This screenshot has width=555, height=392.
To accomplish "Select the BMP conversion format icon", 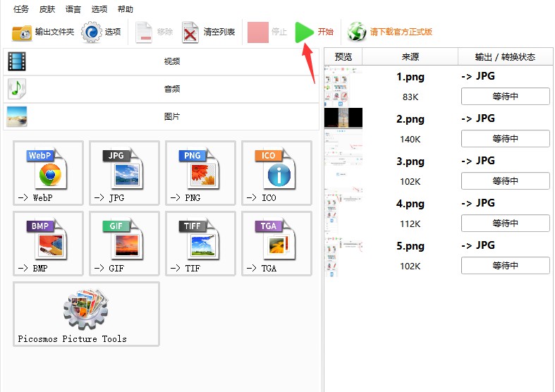I will coord(48,243).
